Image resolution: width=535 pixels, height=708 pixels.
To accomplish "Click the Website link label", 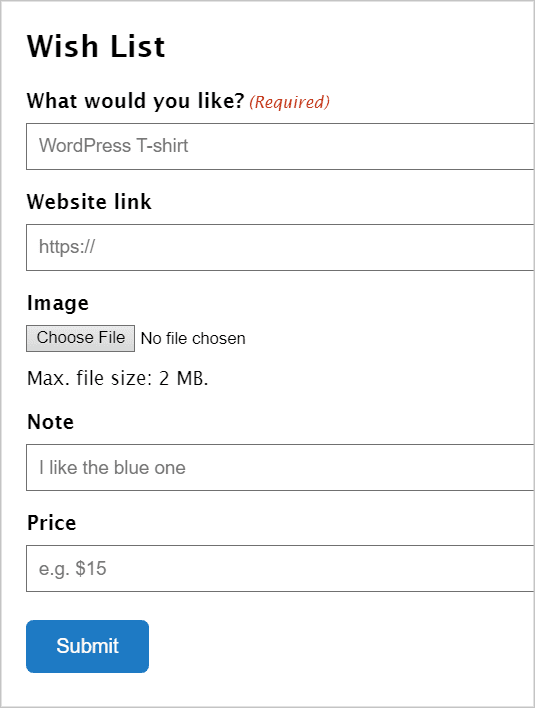I will click(x=89, y=202).
